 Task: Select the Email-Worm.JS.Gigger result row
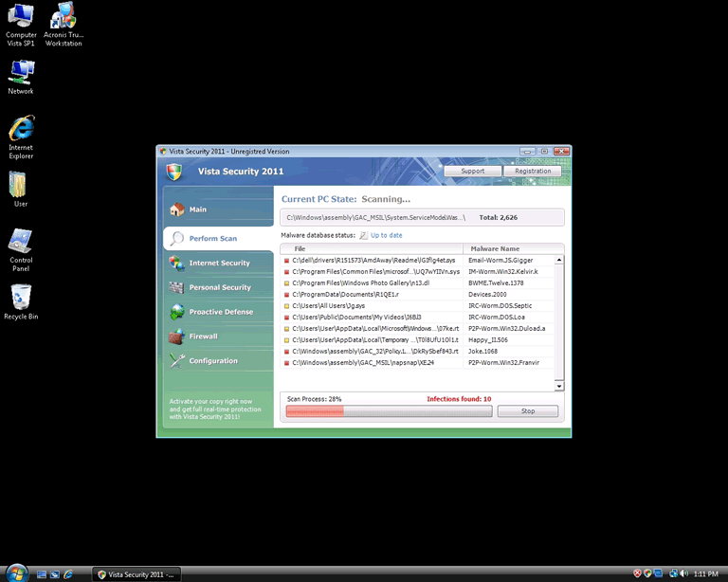pos(417,260)
